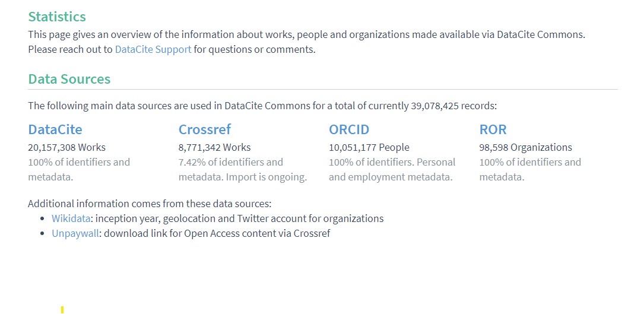644x314 pixels.
Task: Select '100% of identifiers and' under DataCite
Action: (x=79, y=163)
